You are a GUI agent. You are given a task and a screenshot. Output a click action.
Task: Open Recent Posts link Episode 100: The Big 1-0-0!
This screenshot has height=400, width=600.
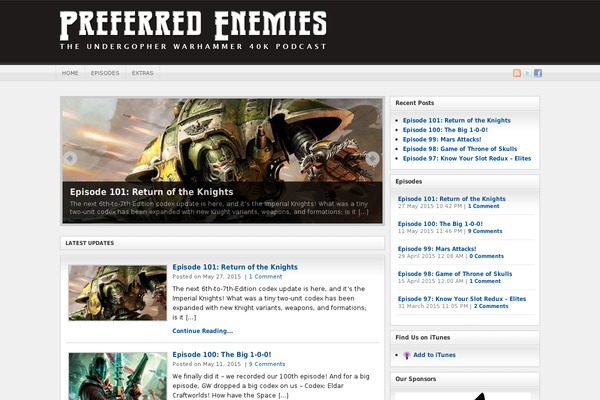[x=445, y=130]
